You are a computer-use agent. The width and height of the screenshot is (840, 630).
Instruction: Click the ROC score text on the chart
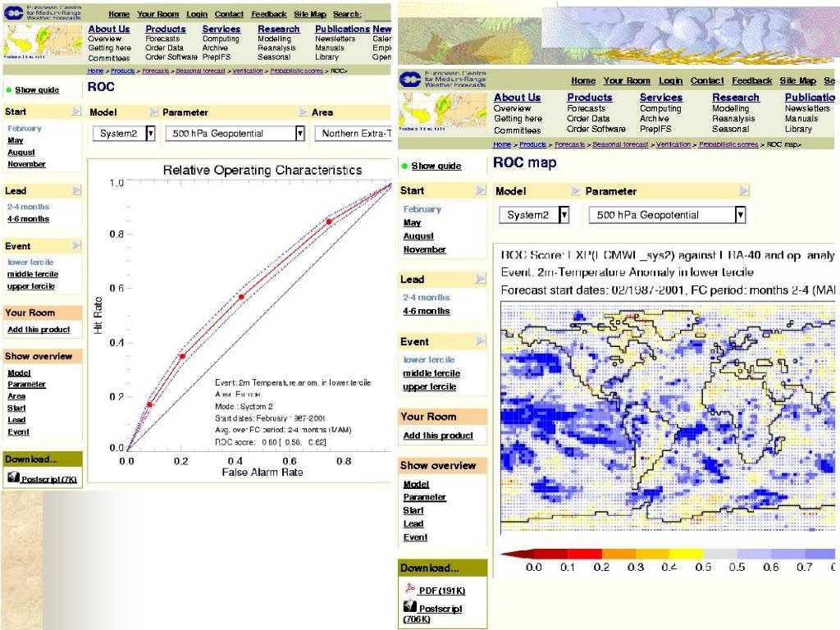point(270,442)
